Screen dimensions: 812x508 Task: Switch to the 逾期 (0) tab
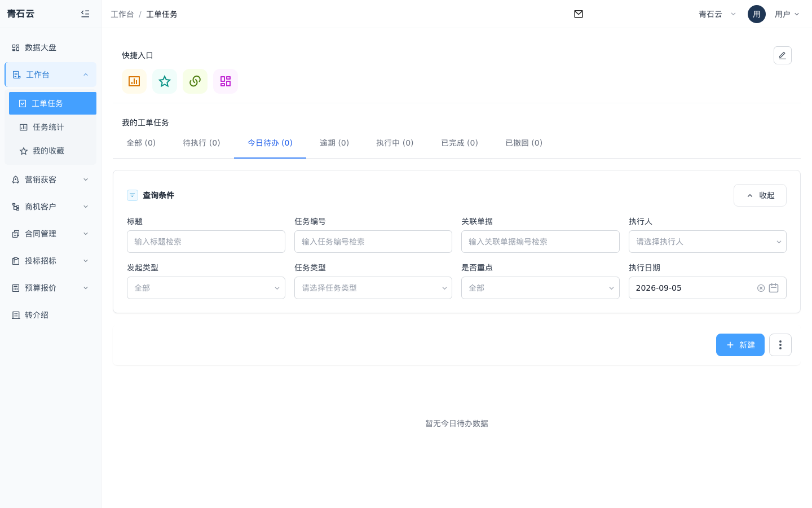point(334,143)
